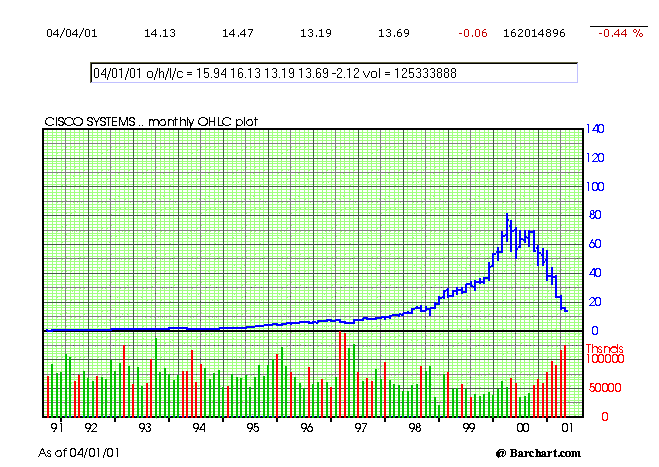Click the year label 96 on the time axis

pos(307,428)
